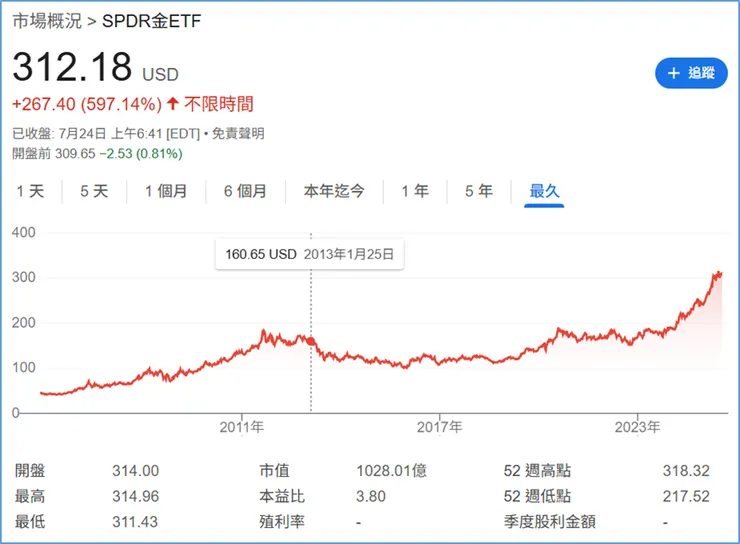
Task: Open the 免責聲明 disclaimer link
Action: pos(238,134)
